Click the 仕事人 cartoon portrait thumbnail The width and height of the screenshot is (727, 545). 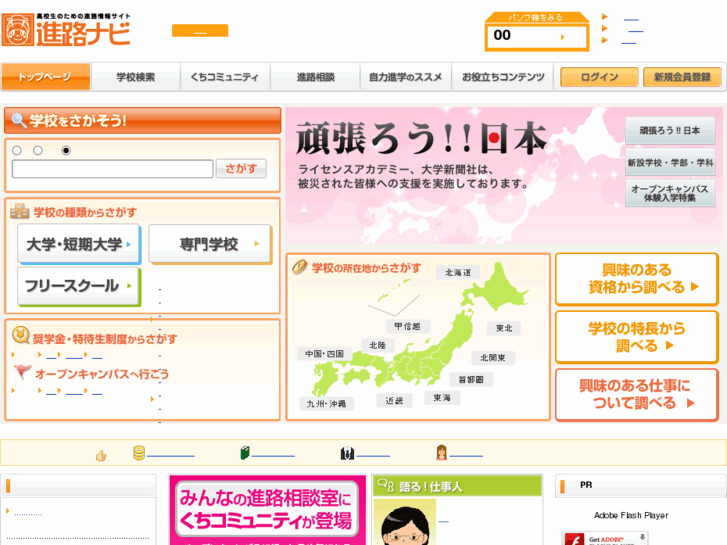tap(405, 522)
